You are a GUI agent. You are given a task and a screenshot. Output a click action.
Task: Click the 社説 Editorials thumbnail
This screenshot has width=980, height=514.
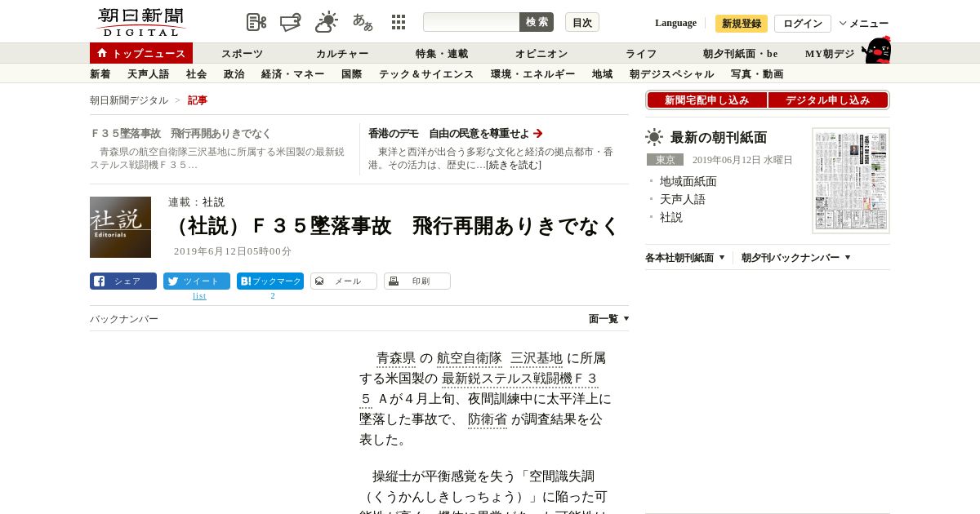[x=120, y=227]
